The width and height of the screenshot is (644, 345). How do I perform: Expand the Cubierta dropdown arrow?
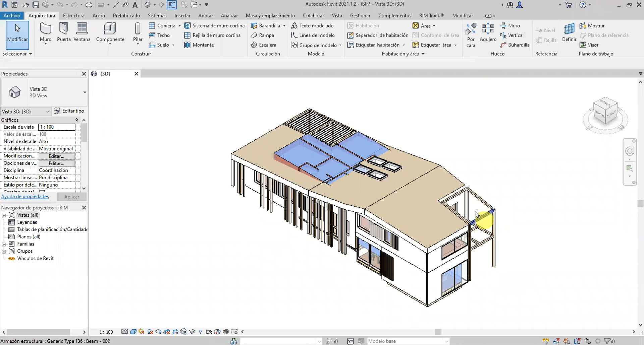tap(180, 25)
